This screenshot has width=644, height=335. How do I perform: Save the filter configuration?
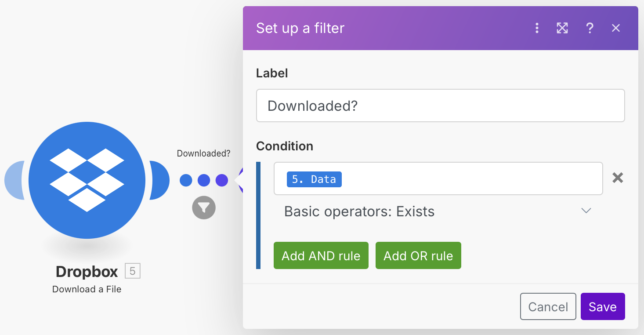pyautogui.click(x=603, y=306)
